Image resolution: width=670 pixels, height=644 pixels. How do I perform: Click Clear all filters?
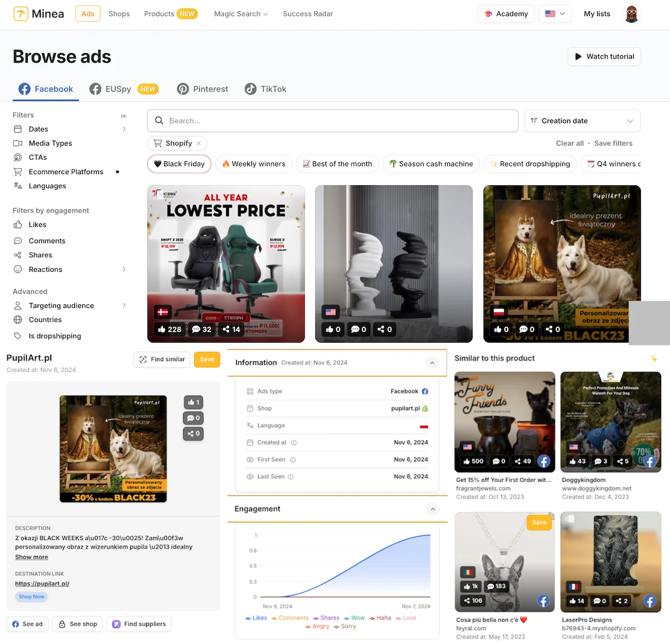coord(569,143)
